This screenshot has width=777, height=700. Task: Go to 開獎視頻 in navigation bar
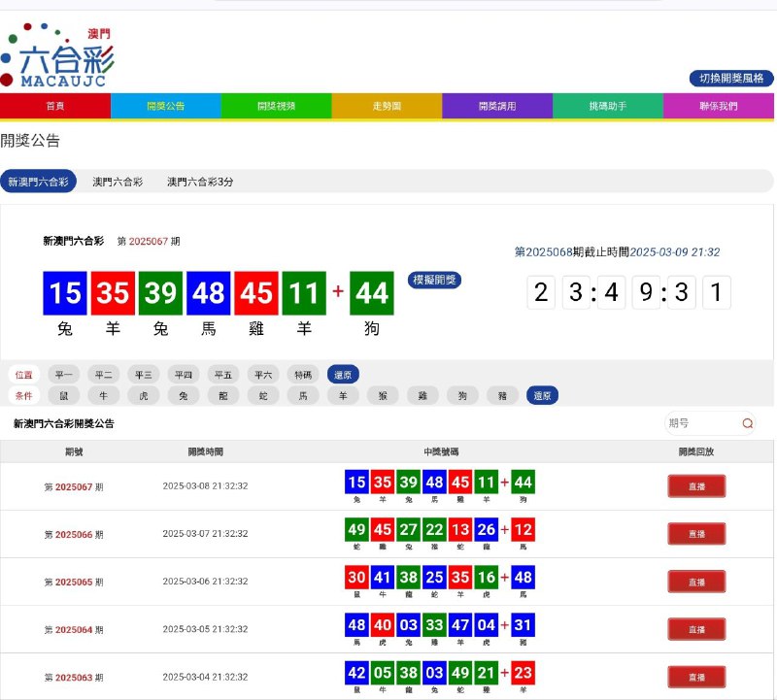click(277, 106)
